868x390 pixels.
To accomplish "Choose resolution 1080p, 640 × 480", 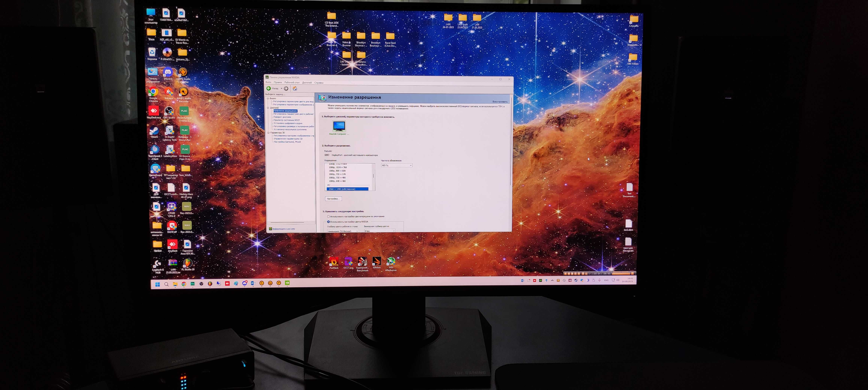I will click(x=337, y=181).
